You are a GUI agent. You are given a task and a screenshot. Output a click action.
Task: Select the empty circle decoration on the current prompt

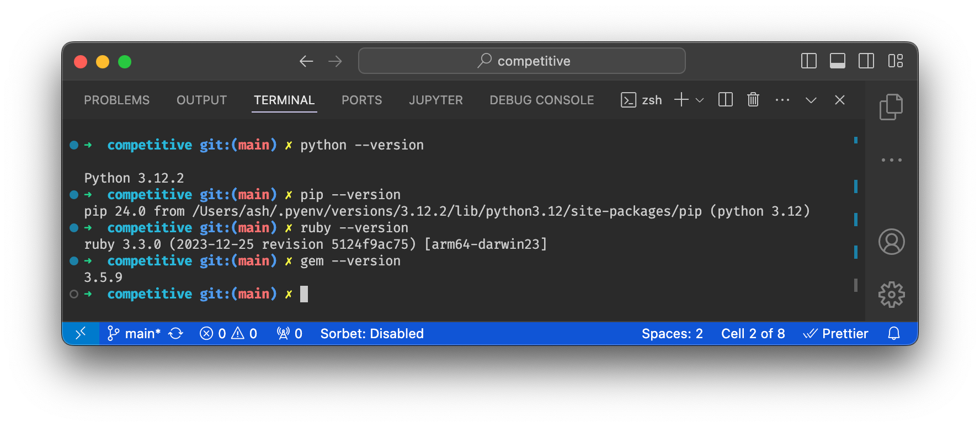click(x=74, y=294)
